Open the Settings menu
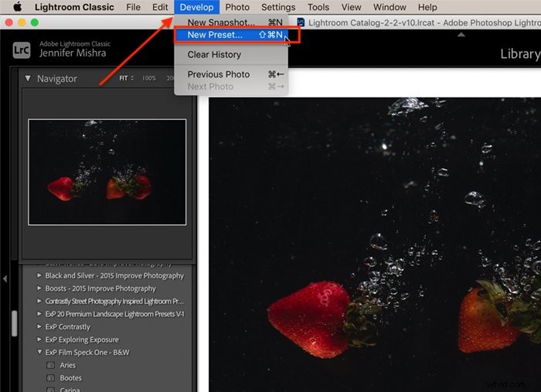This screenshot has width=541, height=392. (278, 7)
